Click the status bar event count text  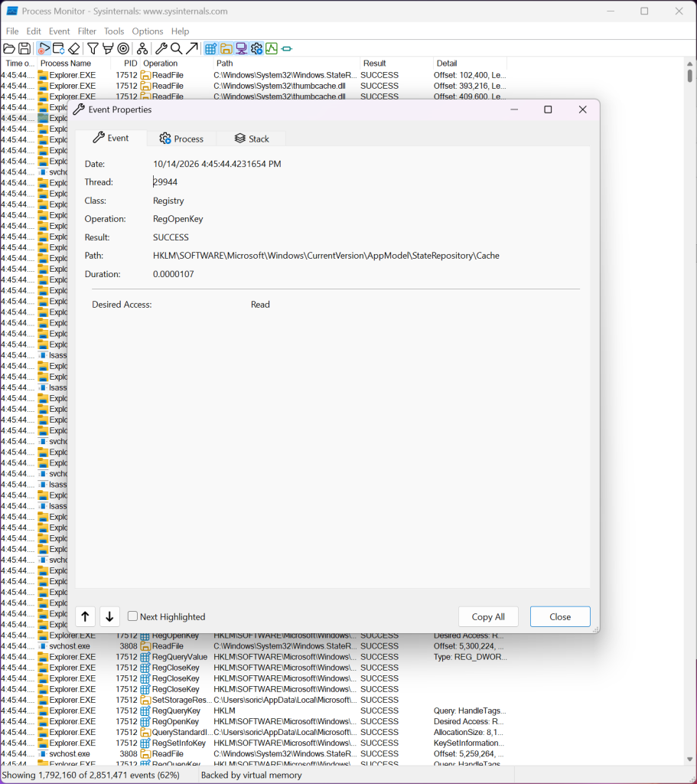(91, 775)
